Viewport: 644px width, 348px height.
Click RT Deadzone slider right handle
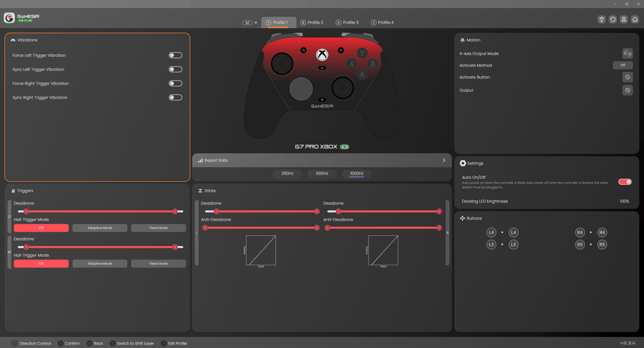175,247
